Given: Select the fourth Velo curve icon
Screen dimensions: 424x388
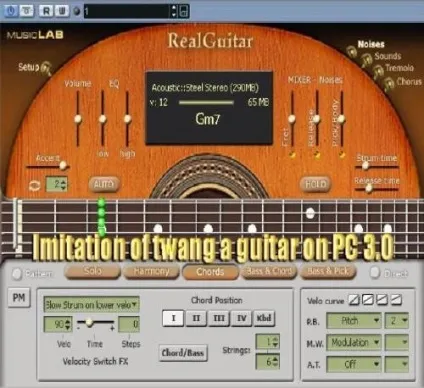Looking at the screenshot, I should click(x=396, y=300).
